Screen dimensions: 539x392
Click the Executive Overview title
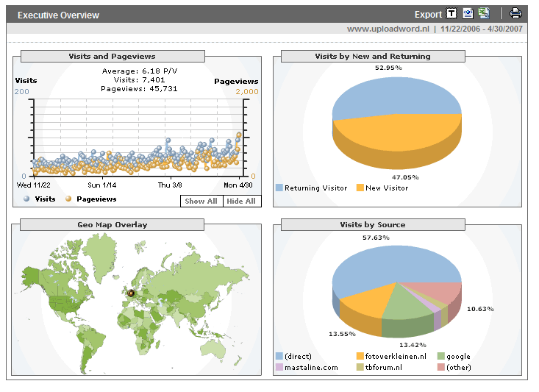58,15
